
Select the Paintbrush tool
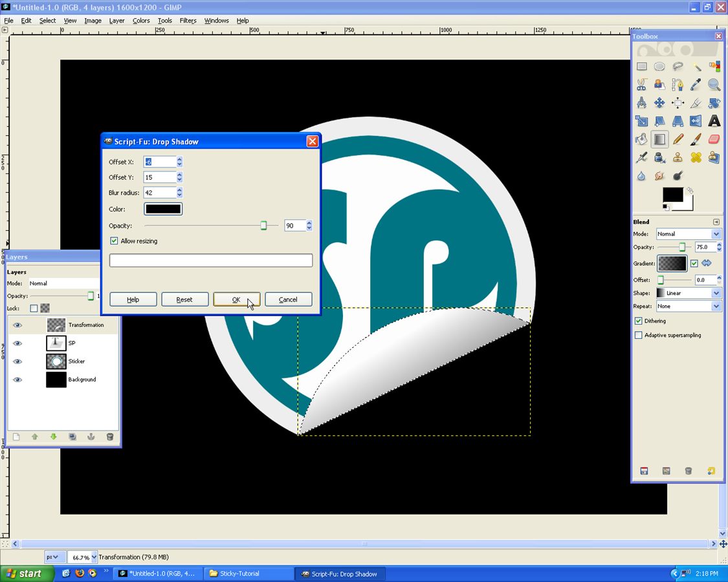click(696, 139)
